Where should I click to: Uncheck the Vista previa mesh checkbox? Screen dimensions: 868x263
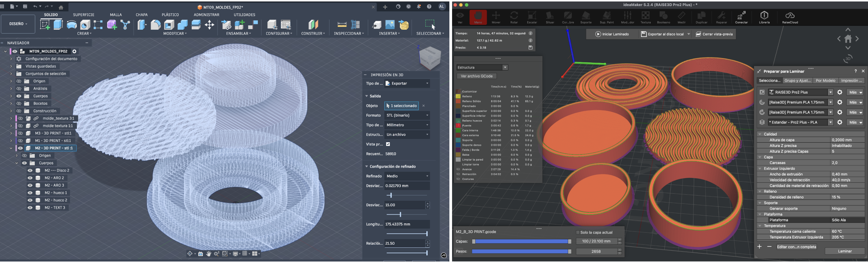[388, 144]
